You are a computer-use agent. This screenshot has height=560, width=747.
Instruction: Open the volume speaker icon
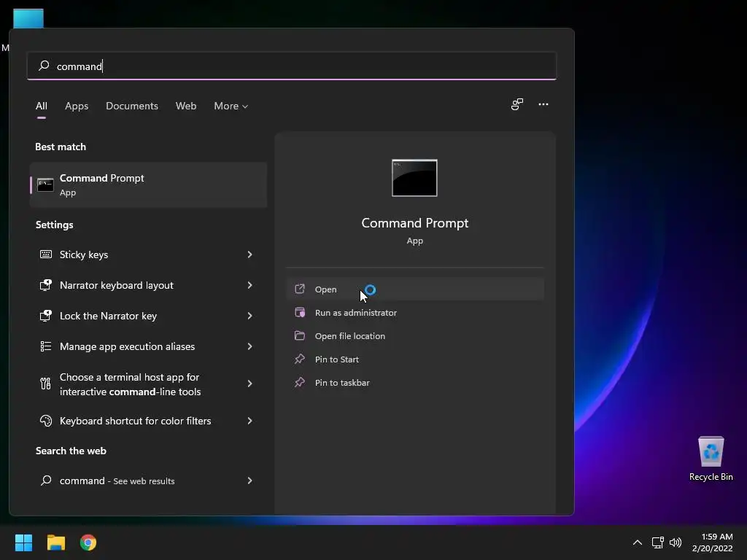(x=676, y=542)
